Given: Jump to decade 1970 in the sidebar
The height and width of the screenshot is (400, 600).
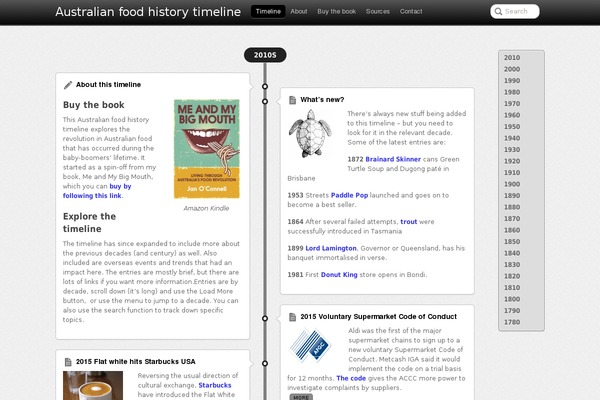Looking at the screenshot, I should point(512,104).
